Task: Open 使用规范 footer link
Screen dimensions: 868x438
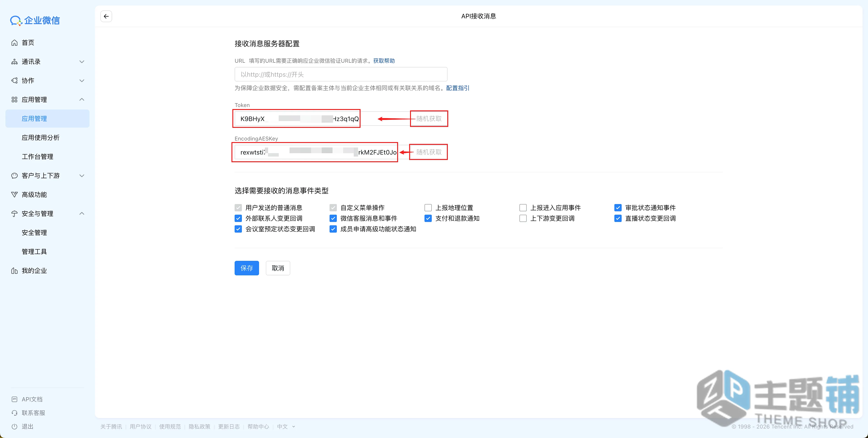Action: [x=170, y=426]
